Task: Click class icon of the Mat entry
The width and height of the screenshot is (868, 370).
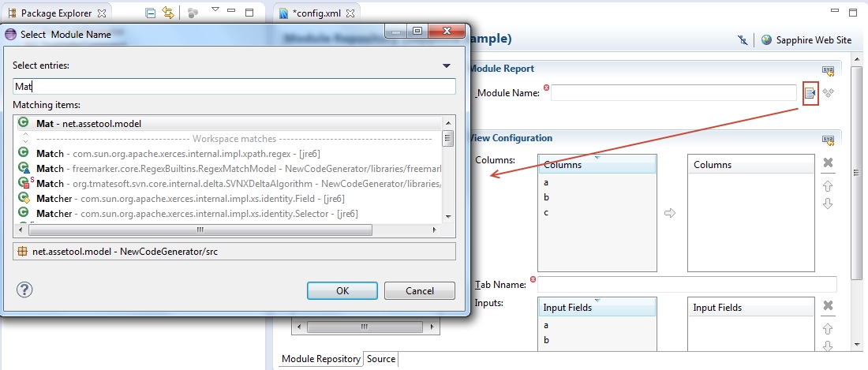Action: (23, 123)
